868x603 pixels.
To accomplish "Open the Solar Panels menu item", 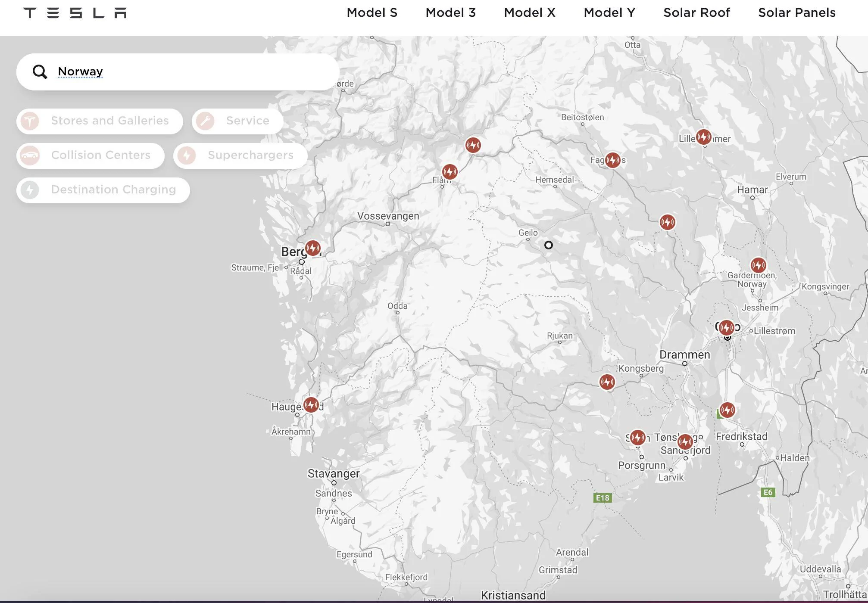I will tap(797, 13).
